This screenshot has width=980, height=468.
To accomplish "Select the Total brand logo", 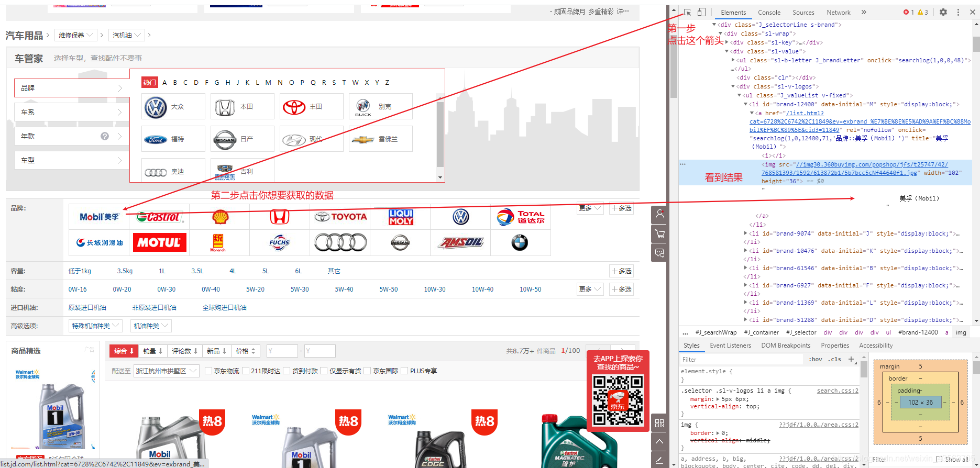I will point(521,217).
